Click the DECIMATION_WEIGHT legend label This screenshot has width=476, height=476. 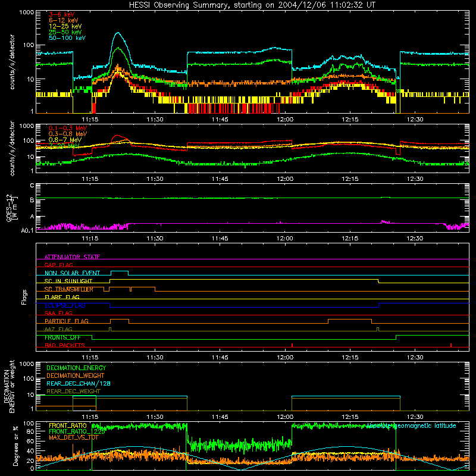[x=76, y=375]
